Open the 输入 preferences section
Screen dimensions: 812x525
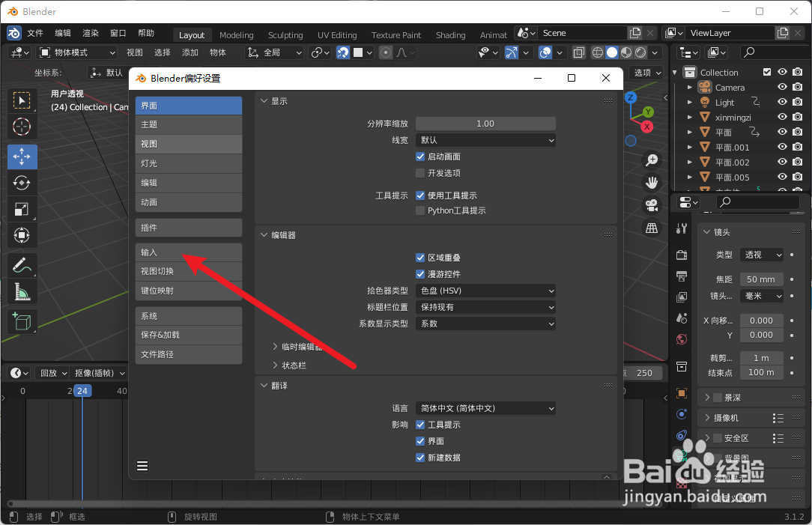tap(189, 252)
